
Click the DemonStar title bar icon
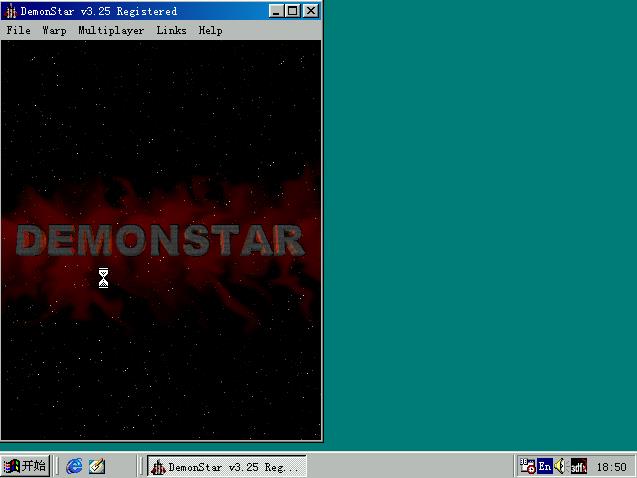click(11, 11)
